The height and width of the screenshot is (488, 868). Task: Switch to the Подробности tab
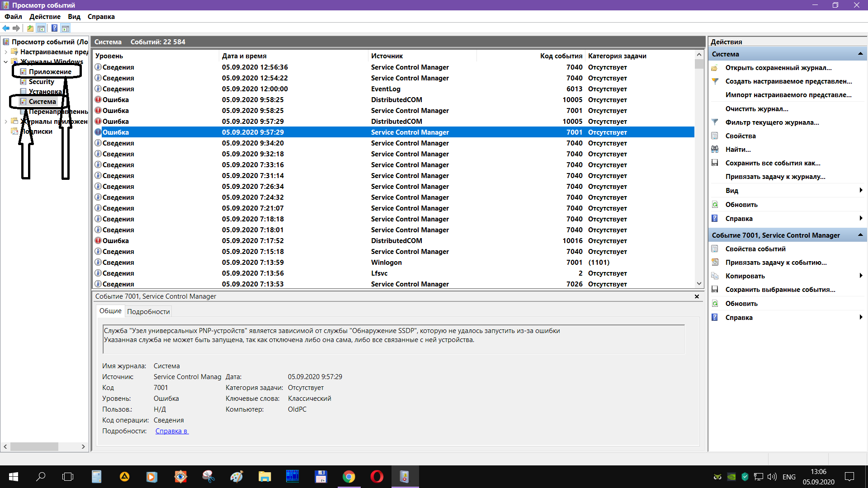pyautogui.click(x=148, y=311)
